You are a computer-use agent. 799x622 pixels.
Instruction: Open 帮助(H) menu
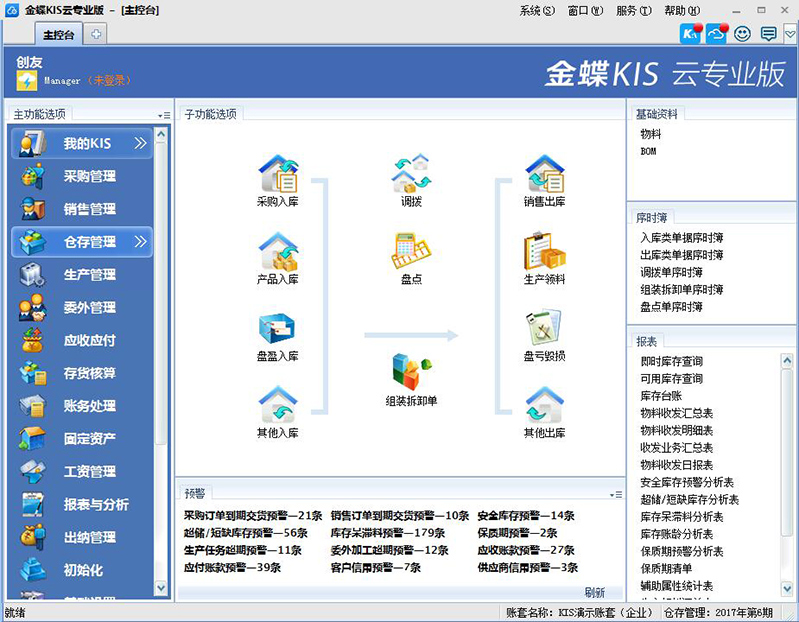pyautogui.click(x=682, y=10)
